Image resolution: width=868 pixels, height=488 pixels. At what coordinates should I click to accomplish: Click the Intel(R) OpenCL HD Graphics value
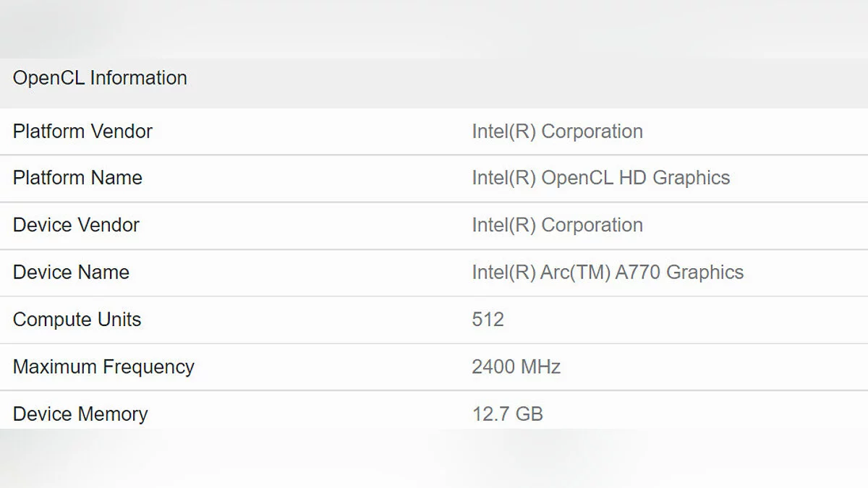pos(600,178)
